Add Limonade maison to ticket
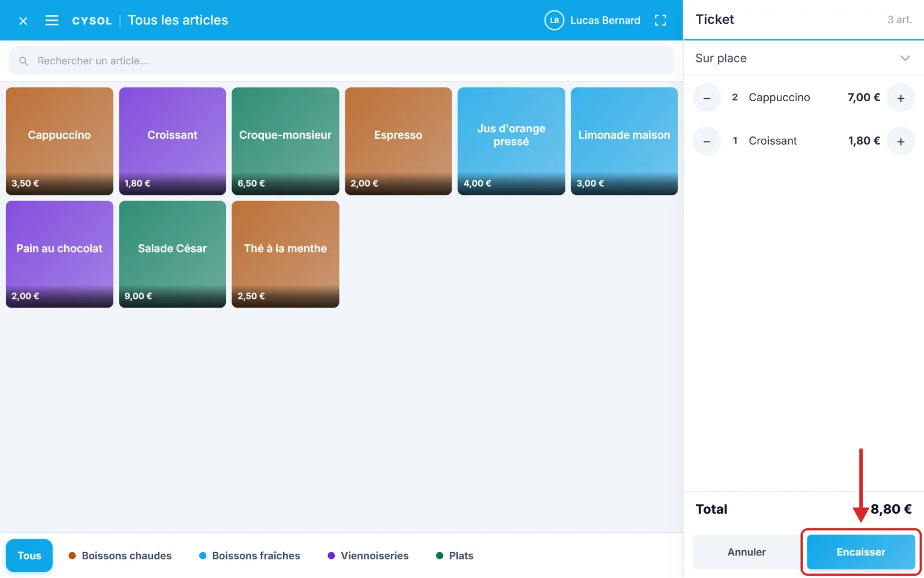This screenshot has height=578, width=924. pos(624,141)
